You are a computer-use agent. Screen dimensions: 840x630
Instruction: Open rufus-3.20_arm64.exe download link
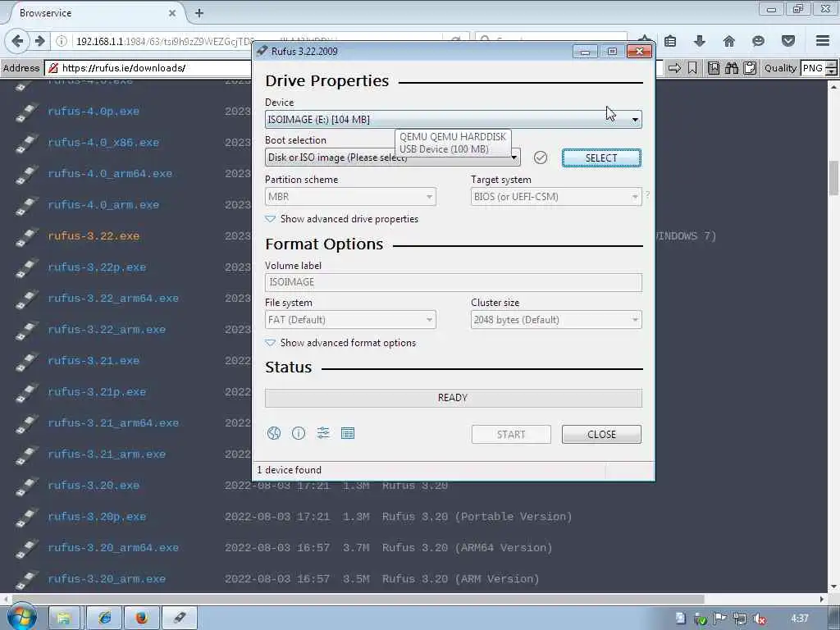click(x=113, y=547)
